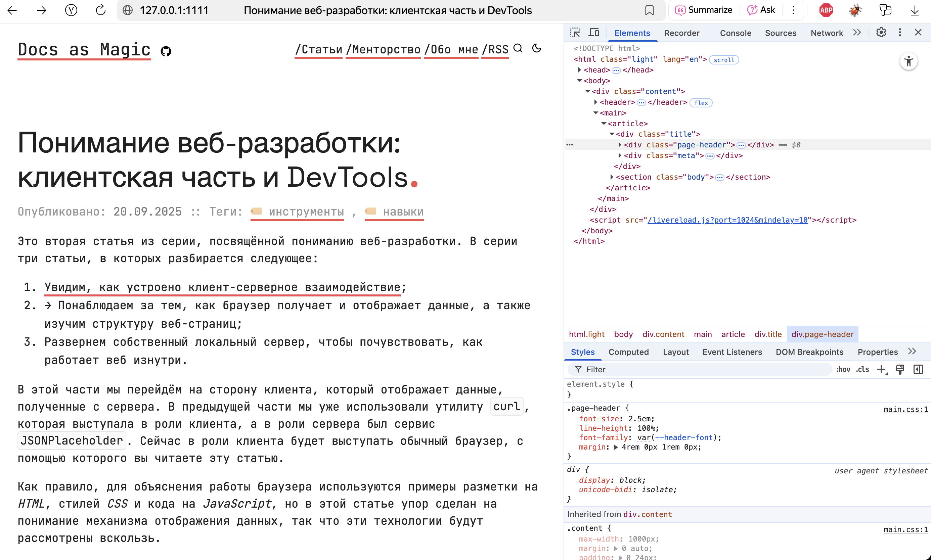Open the main.css:1 source link
Screen dimensions: 931x560
[905, 410]
